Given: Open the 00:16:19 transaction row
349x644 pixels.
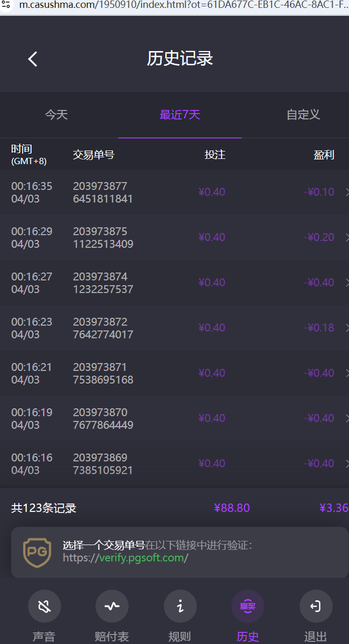Looking at the screenshot, I should pos(174,419).
